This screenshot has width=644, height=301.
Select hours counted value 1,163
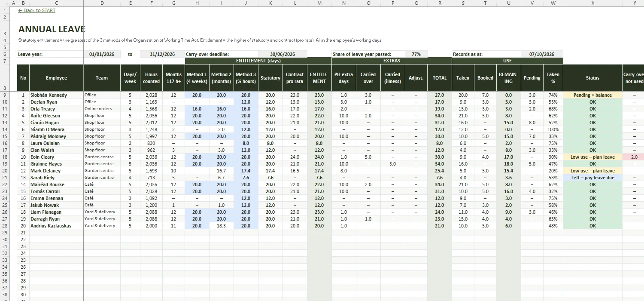coord(151,102)
